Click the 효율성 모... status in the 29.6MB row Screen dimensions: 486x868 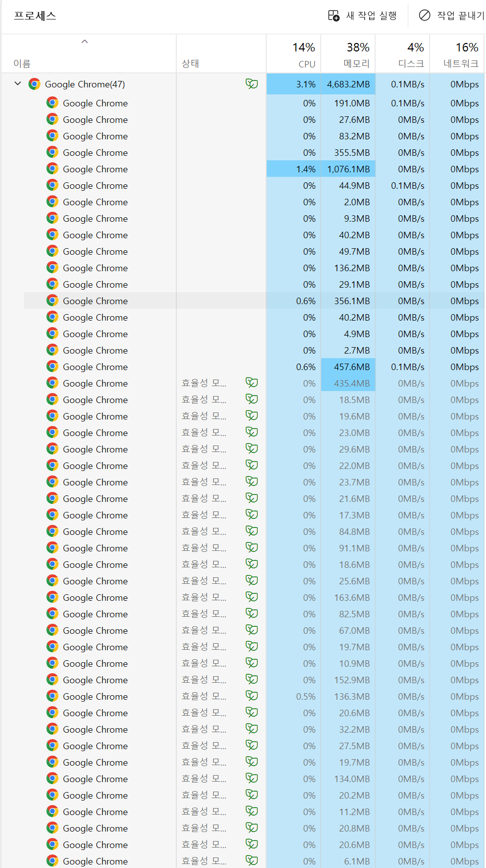click(204, 449)
